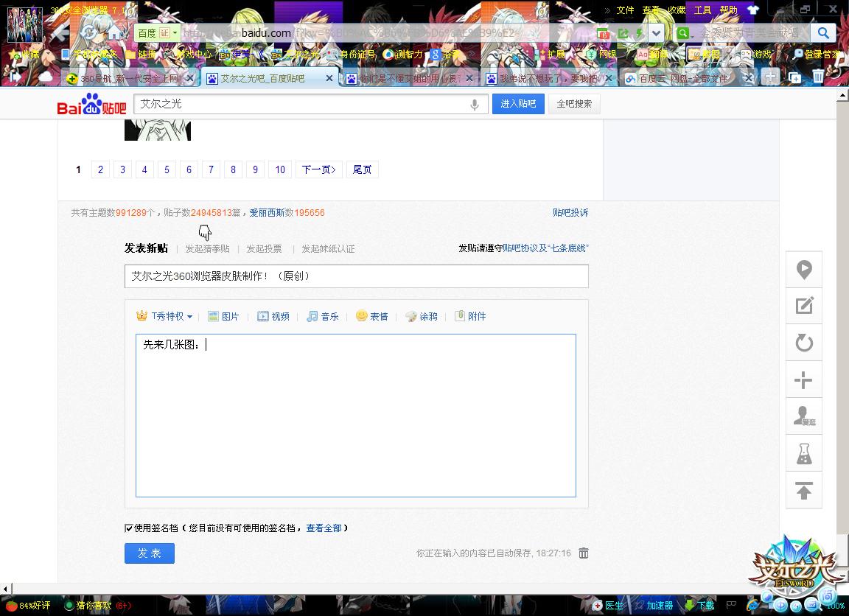Screen dimensions: 849x616
Task: Switch to 发起妹纸认证 post type
Action: (x=328, y=249)
